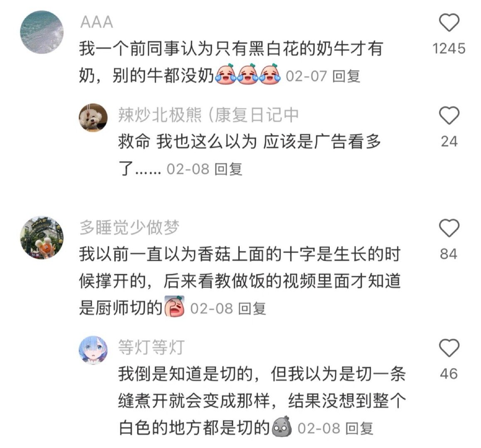Open the username AAA
Viewport: 481px width, 448px height.
point(97,22)
